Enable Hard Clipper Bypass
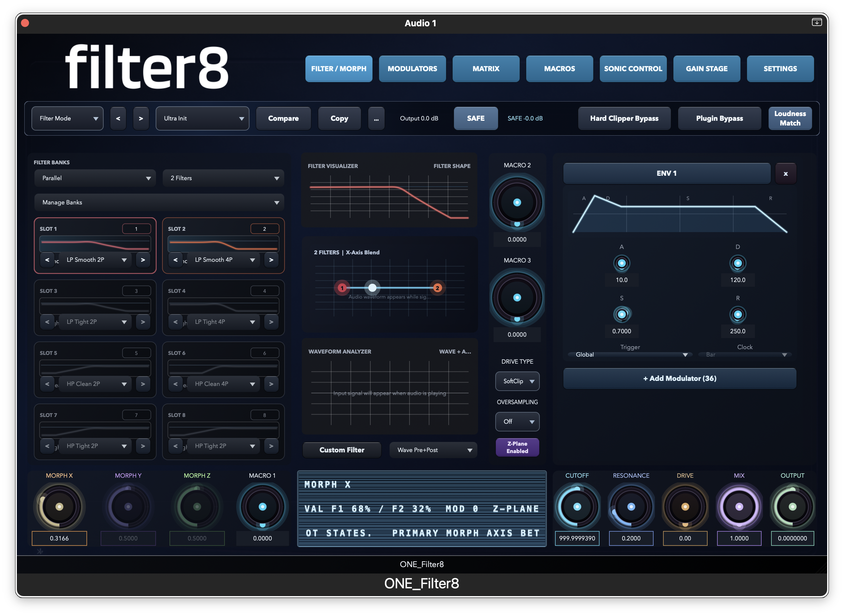 (624, 118)
